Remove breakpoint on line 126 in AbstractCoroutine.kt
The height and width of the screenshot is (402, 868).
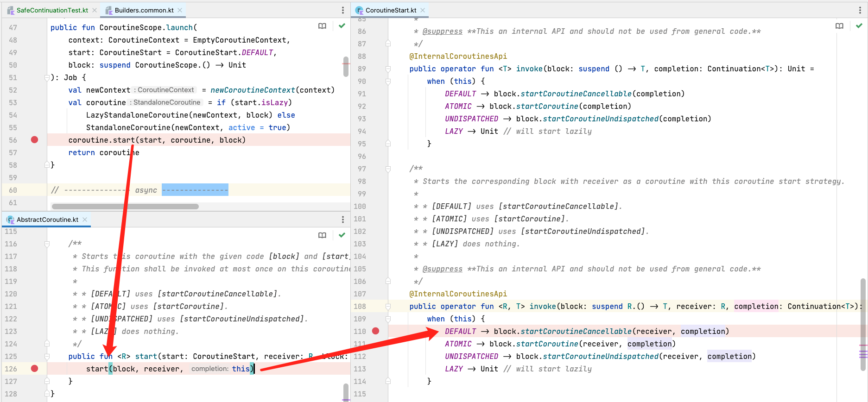coord(34,369)
